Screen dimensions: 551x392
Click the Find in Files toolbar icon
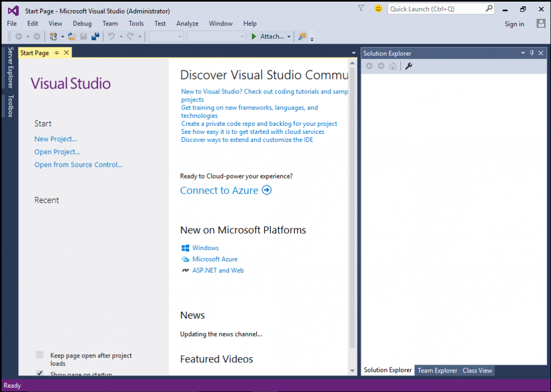click(302, 36)
